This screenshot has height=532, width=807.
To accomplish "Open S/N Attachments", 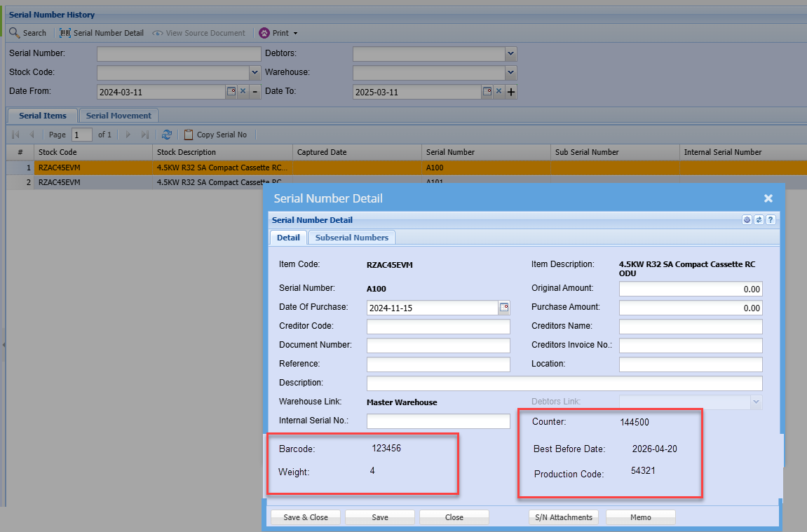I will pos(563,517).
